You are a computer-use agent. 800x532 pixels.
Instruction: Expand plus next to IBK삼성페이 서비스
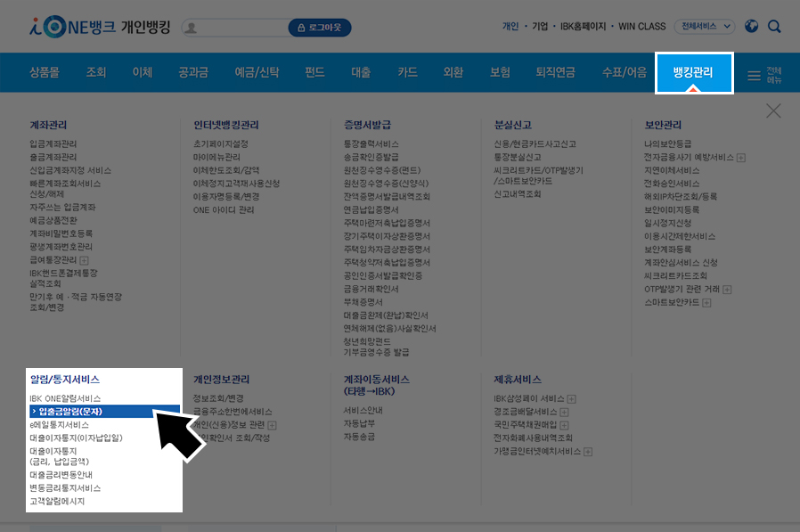point(571,398)
